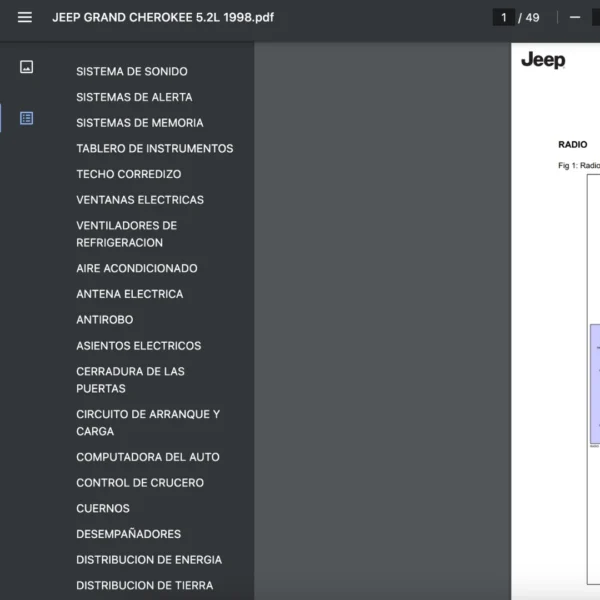Click the Jeep logo on the page
Viewport: 600px width, 600px height.
click(543, 61)
